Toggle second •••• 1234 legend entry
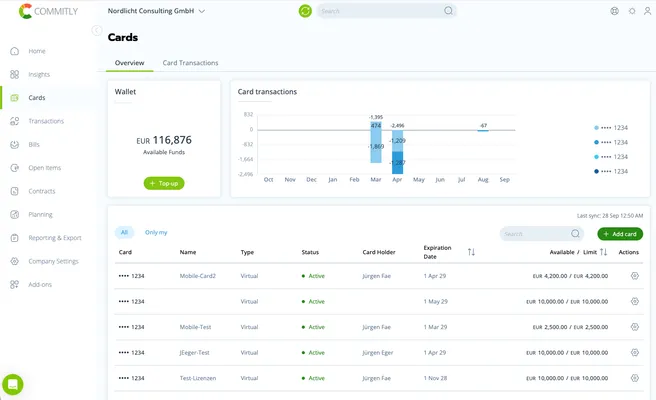The height and width of the screenshot is (400, 656). coord(611,142)
